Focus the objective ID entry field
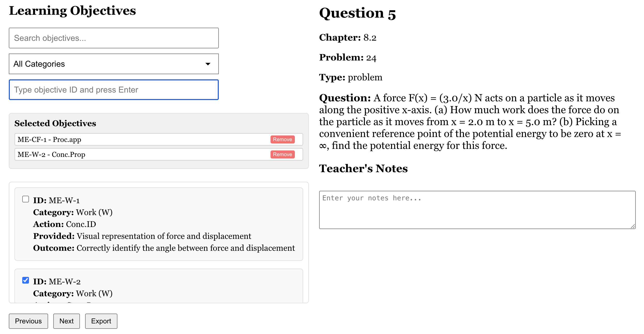Viewport: 644px width, 334px height. [114, 90]
